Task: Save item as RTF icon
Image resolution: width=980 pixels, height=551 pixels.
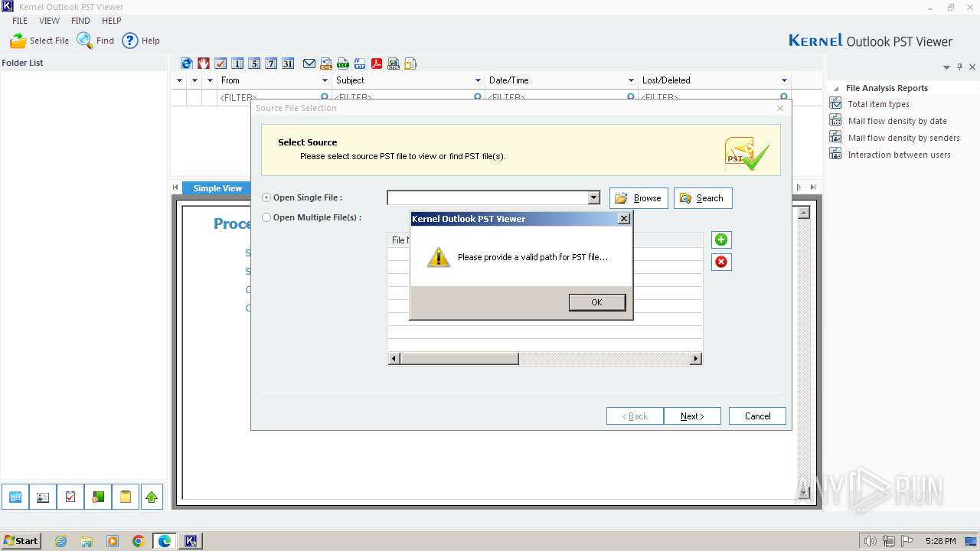Action: point(360,64)
